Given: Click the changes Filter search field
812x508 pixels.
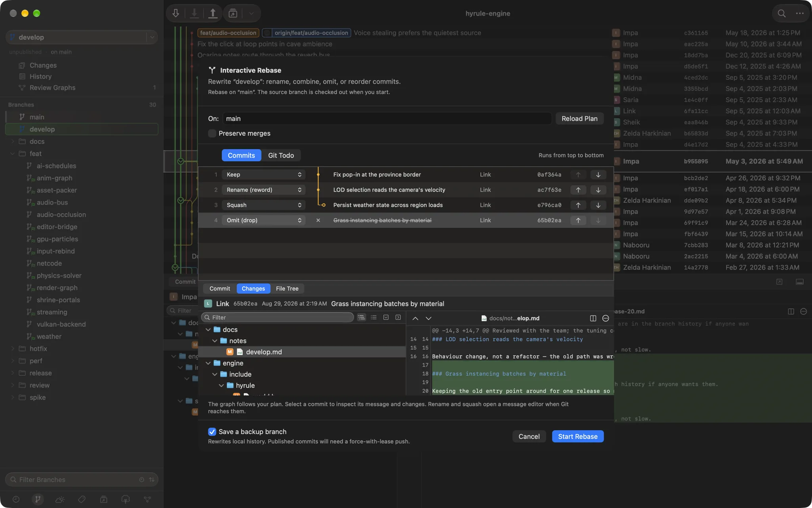Looking at the screenshot, I should [x=278, y=317].
